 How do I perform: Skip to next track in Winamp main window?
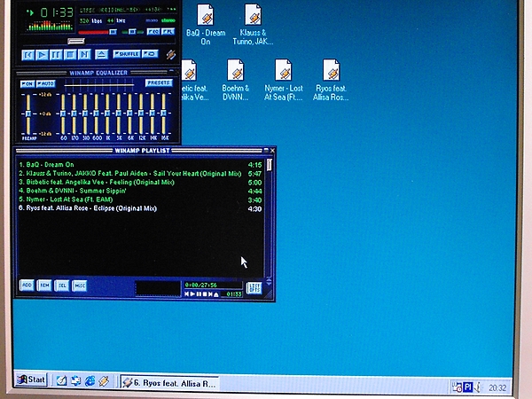84,55
